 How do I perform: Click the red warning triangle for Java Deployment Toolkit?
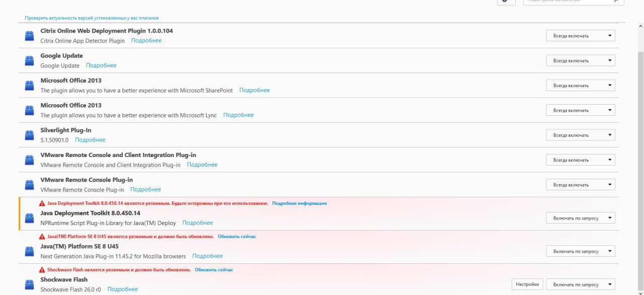click(42, 203)
